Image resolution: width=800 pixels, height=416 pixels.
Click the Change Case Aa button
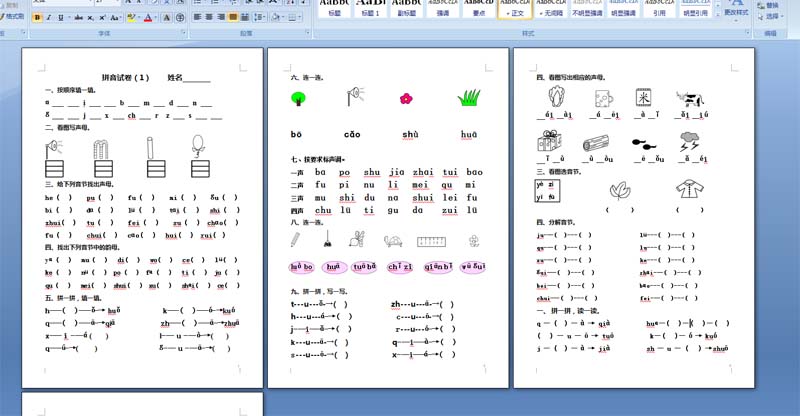coord(114,17)
